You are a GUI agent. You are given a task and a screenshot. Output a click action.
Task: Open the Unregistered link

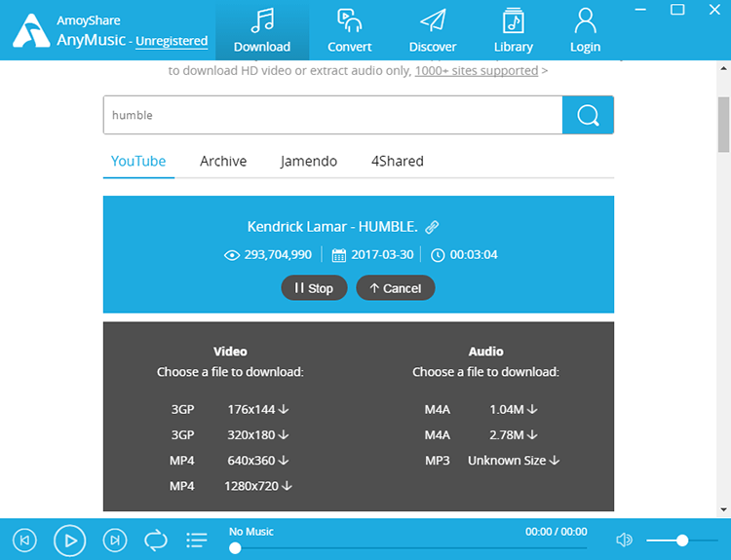pyautogui.click(x=172, y=41)
